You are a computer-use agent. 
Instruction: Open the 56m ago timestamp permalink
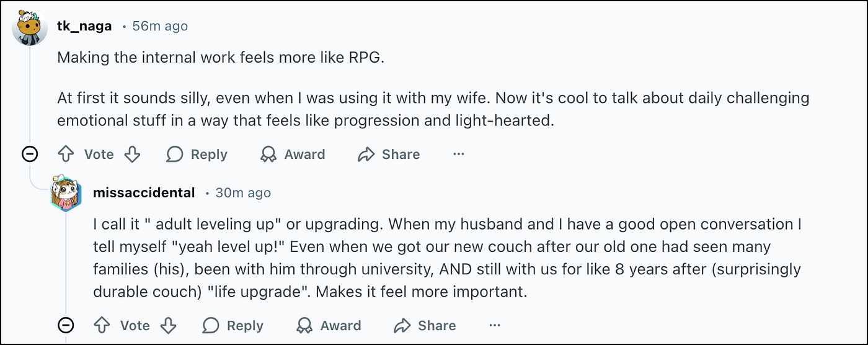[160, 26]
